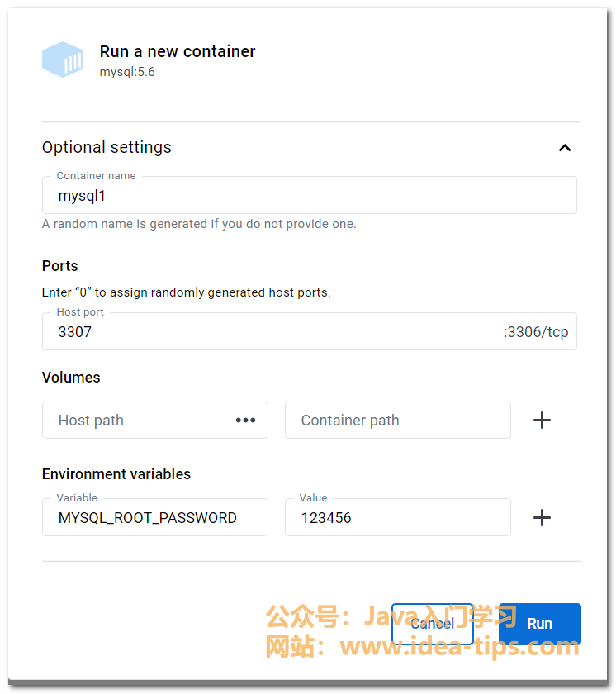
Task: Click the Ports section heading
Action: click(x=60, y=266)
